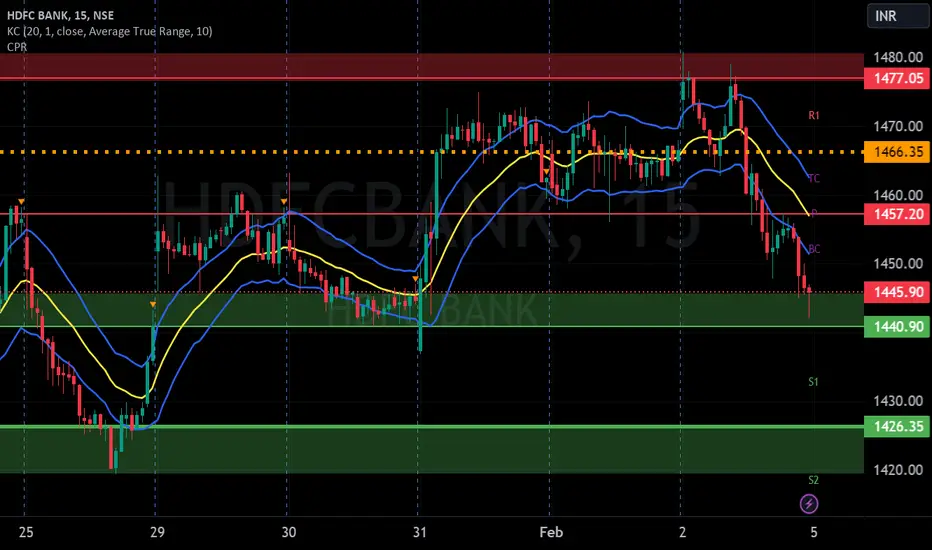
Task: Click the red 1457.20 price label
Action: click(x=898, y=214)
